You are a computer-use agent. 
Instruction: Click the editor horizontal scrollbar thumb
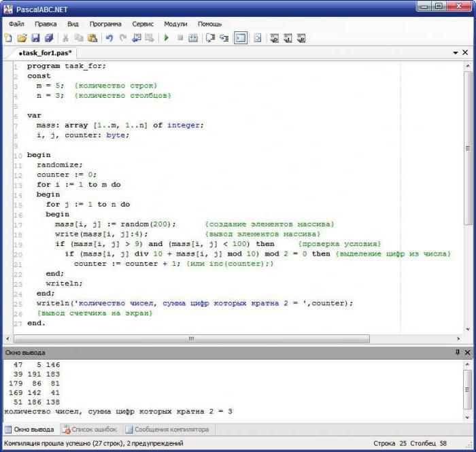tap(192, 338)
